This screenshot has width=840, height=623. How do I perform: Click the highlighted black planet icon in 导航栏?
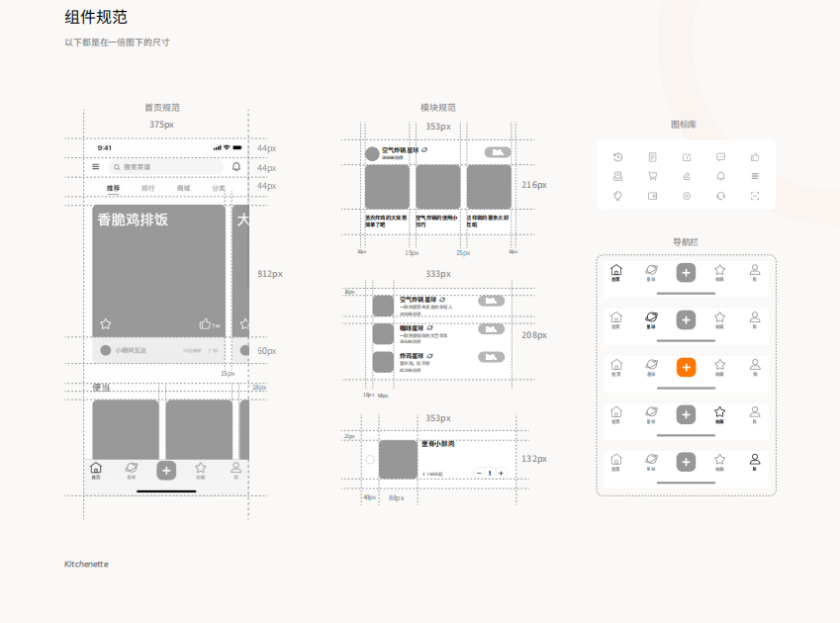click(651, 317)
